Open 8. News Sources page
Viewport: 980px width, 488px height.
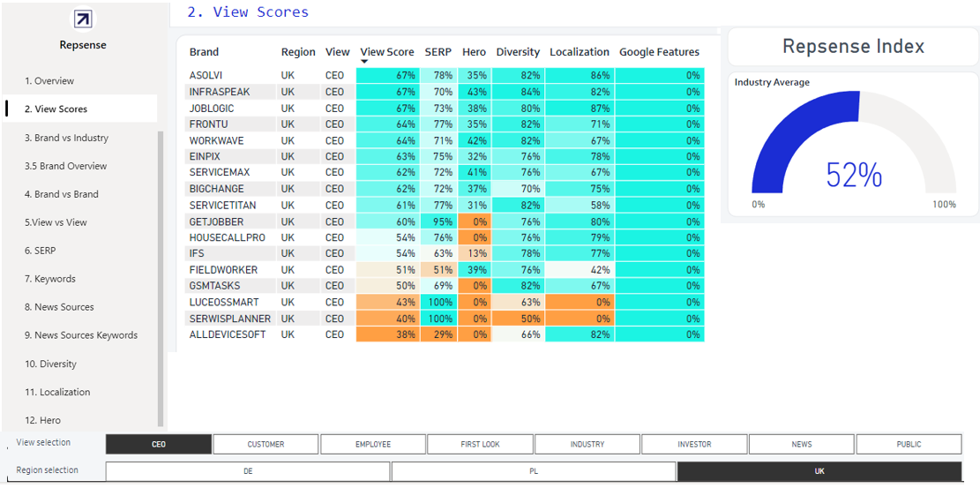click(59, 307)
